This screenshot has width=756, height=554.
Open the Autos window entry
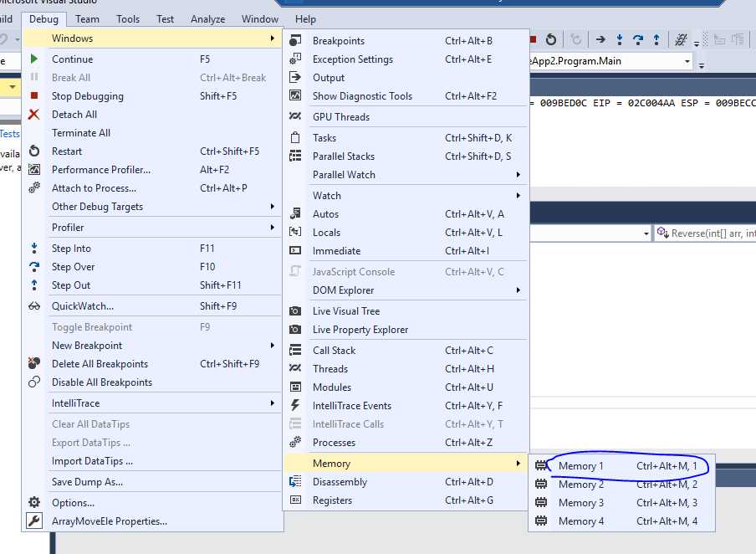coord(406,213)
